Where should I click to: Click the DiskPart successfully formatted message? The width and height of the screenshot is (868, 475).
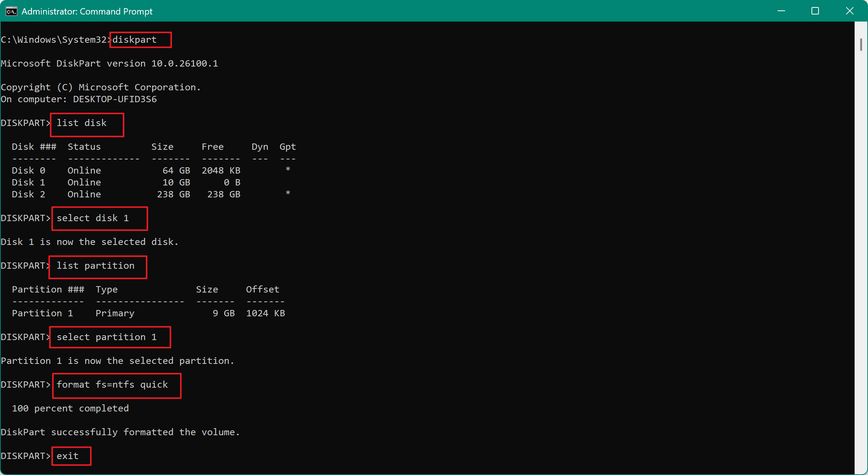pos(120,432)
